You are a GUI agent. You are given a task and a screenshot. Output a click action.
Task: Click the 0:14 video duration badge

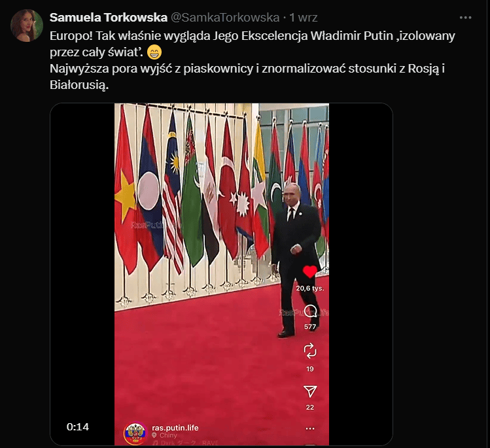coord(77,427)
